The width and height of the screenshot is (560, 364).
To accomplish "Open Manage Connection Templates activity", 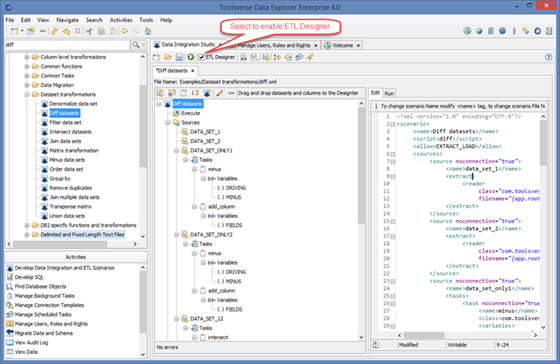I will tap(49, 305).
